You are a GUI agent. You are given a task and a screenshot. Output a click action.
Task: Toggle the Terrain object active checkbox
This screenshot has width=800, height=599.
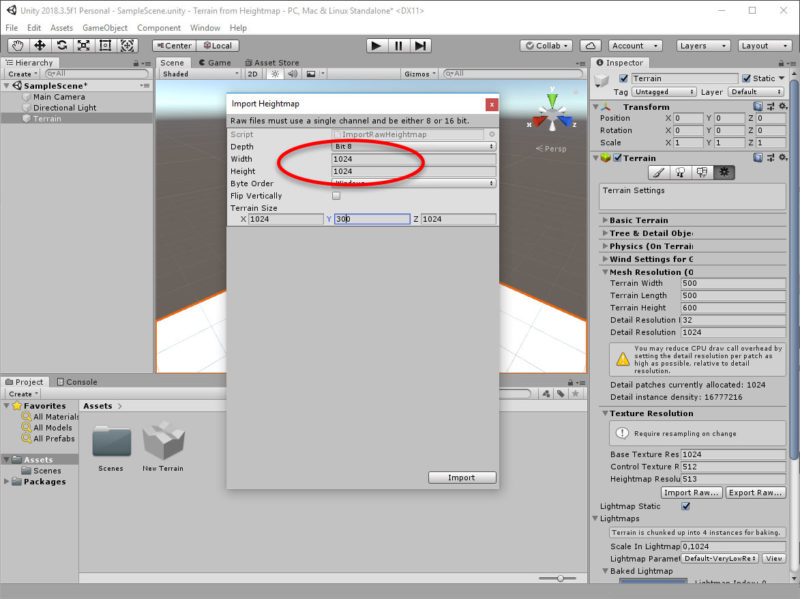pyautogui.click(x=623, y=78)
